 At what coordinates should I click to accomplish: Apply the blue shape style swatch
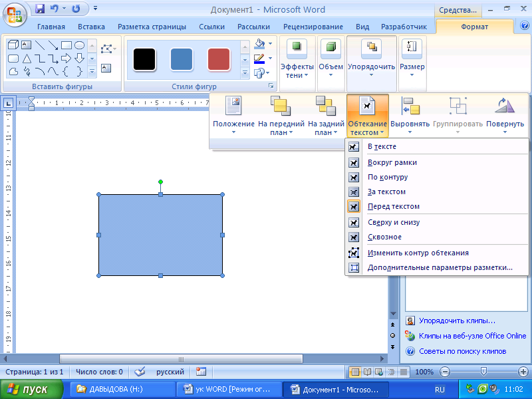[x=182, y=59]
